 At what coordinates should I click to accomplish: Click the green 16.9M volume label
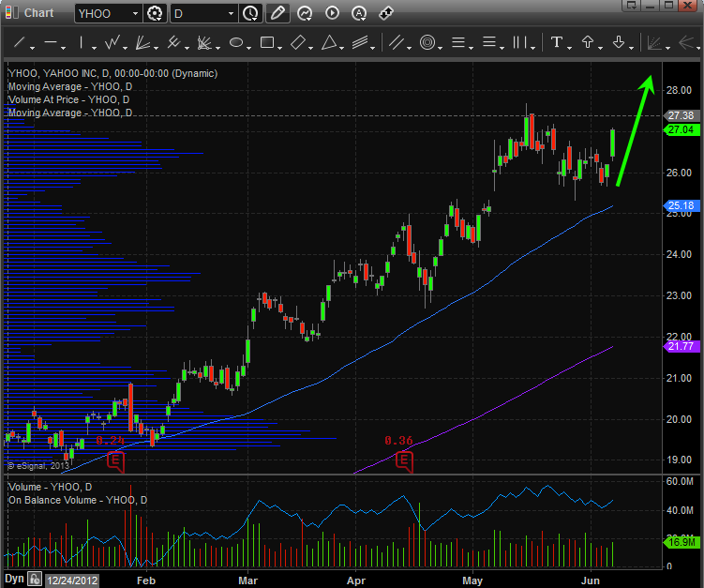682,542
